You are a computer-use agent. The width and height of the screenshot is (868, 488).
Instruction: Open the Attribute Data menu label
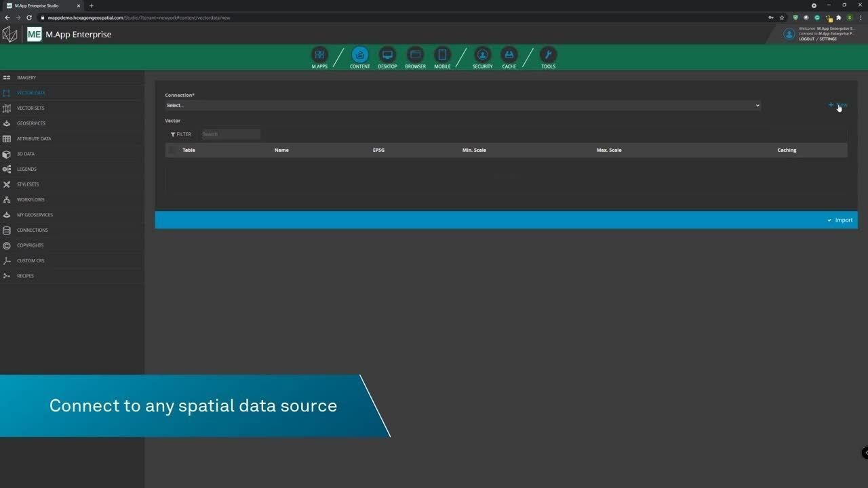[x=34, y=139]
